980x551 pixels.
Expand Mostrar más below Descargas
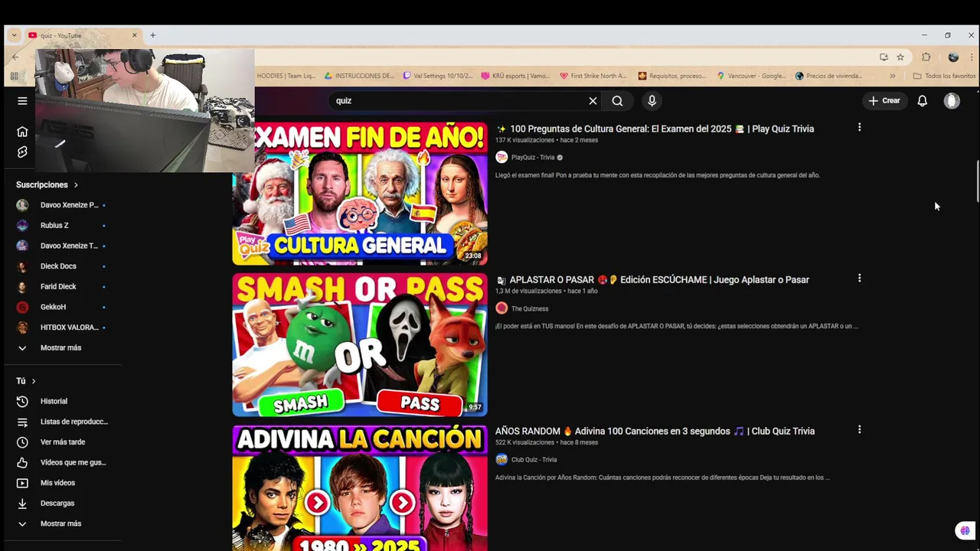(x=61, y=524)
